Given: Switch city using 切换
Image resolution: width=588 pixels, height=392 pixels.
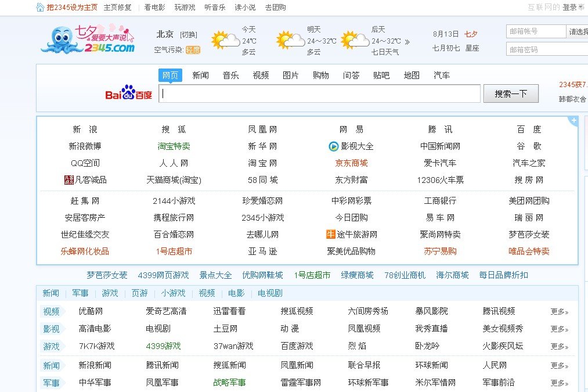Looking at the screenshot, I should (x=189, y=34).
